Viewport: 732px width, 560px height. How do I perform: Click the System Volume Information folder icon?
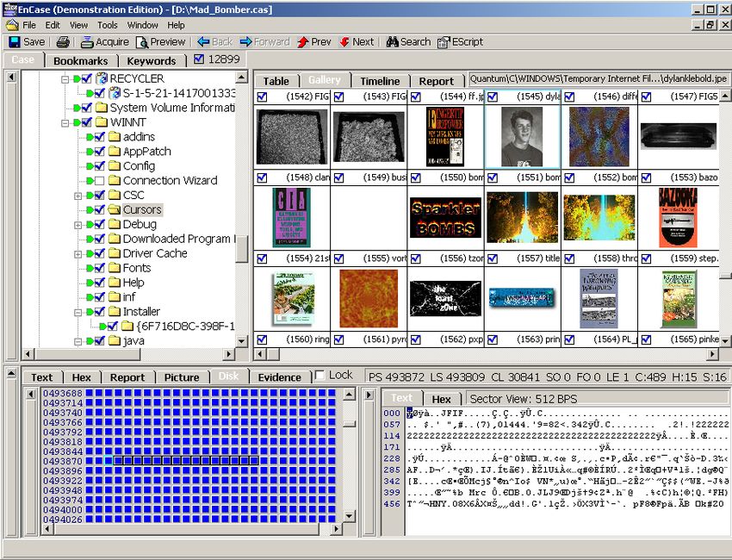coord(102,108)
